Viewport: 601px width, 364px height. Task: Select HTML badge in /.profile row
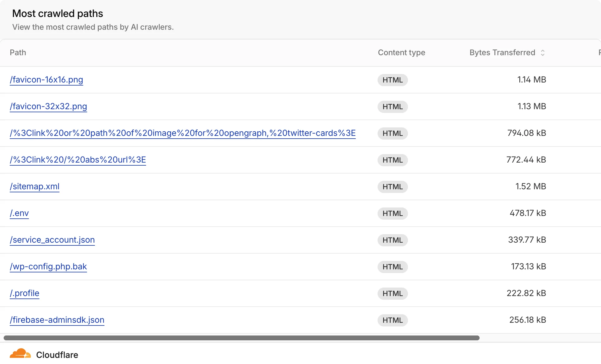(x=393, y=294)
